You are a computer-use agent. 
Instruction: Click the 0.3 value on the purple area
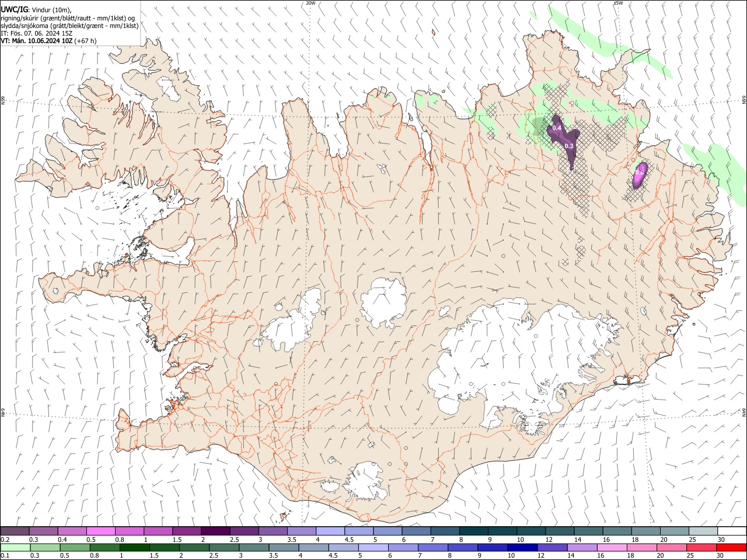coord(569,146)
